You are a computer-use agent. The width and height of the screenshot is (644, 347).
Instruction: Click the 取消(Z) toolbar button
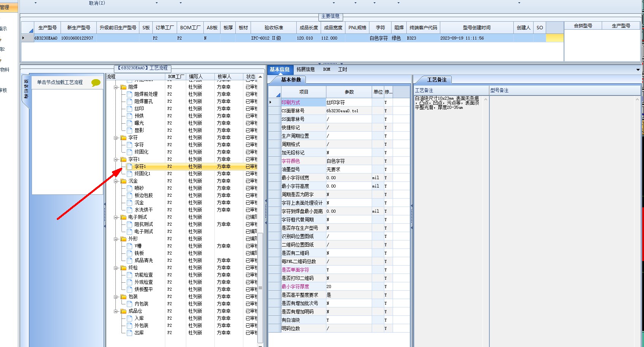pos(97,3)
